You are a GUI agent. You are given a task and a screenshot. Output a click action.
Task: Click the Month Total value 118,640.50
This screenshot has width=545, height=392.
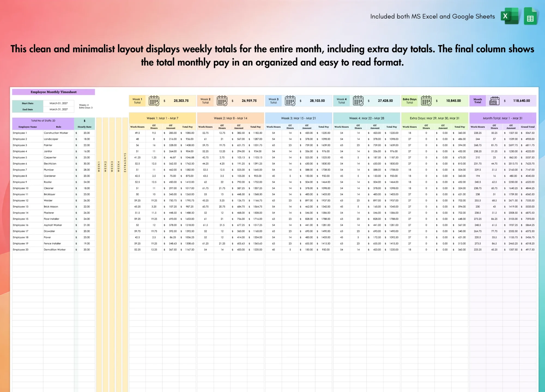point(522,101)
